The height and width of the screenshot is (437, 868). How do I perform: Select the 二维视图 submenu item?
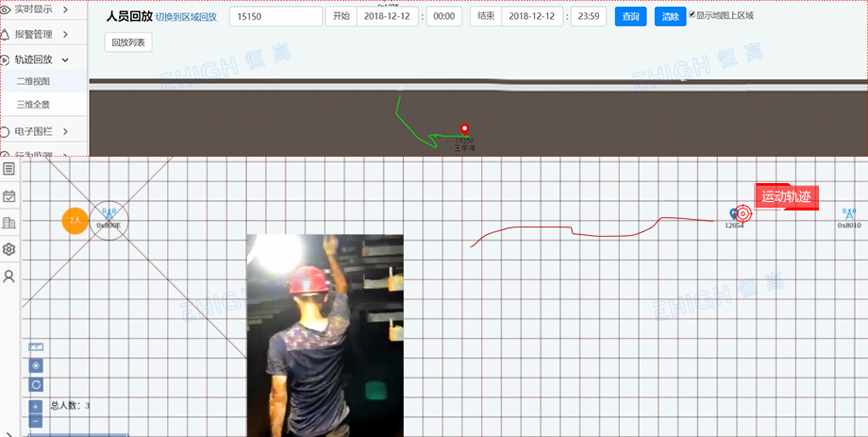point(33,81)
